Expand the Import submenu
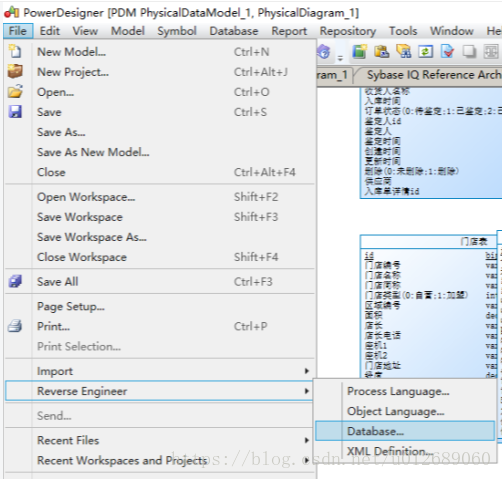The height and width of the screenshot is (479, 502). coord(160,371)
